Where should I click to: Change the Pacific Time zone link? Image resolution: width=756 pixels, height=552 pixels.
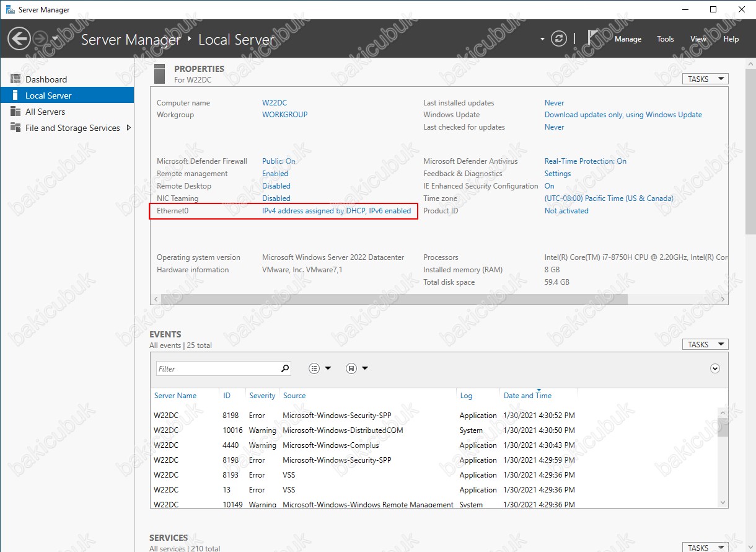click(609, 198)
